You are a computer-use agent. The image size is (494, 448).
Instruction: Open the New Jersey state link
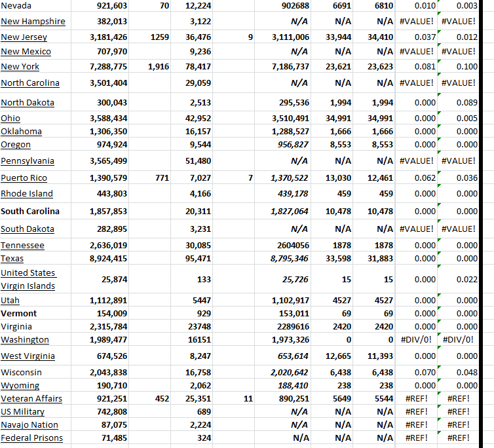pyautogui.click(x=24, y=37)
